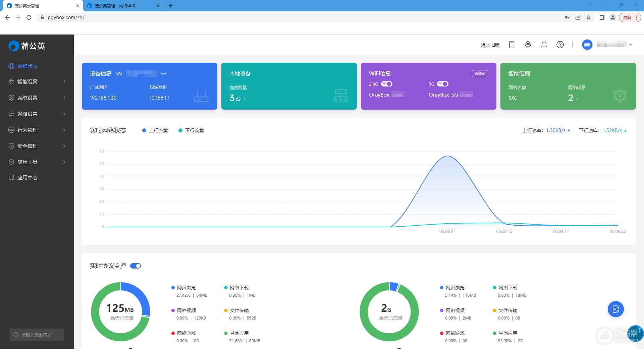Click the mobile phone icon in header

point(512,45)
